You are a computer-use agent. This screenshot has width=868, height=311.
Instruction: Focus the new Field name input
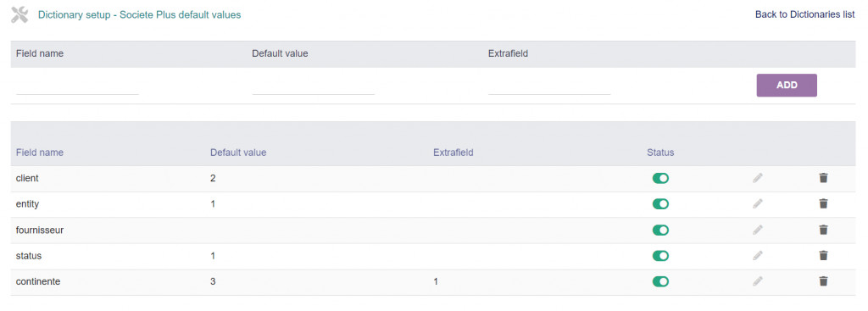(x=77, y=86)
